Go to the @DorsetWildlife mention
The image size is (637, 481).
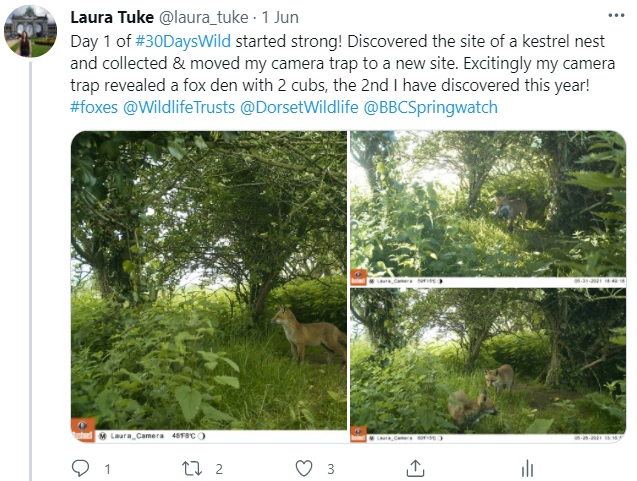(x=290, y=108)
